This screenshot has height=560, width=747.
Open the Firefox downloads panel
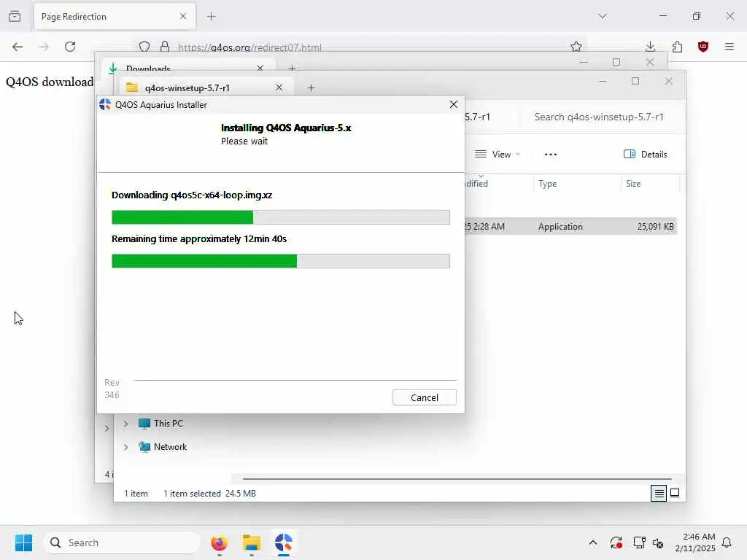click(650, 47)
